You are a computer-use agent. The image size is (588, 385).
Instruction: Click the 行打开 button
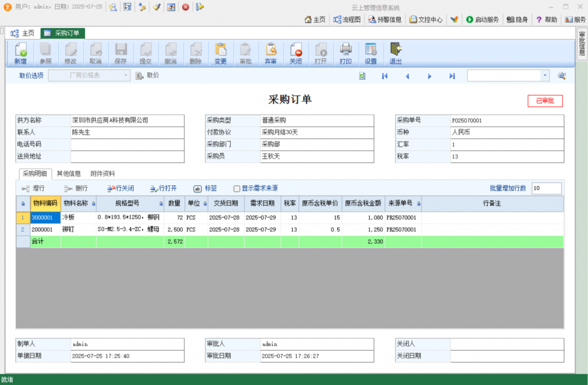[x=164, y=188]
